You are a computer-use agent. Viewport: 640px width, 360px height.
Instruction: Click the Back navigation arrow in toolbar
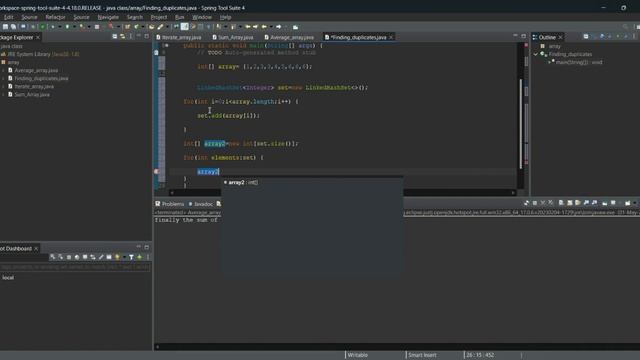[264, 27]
